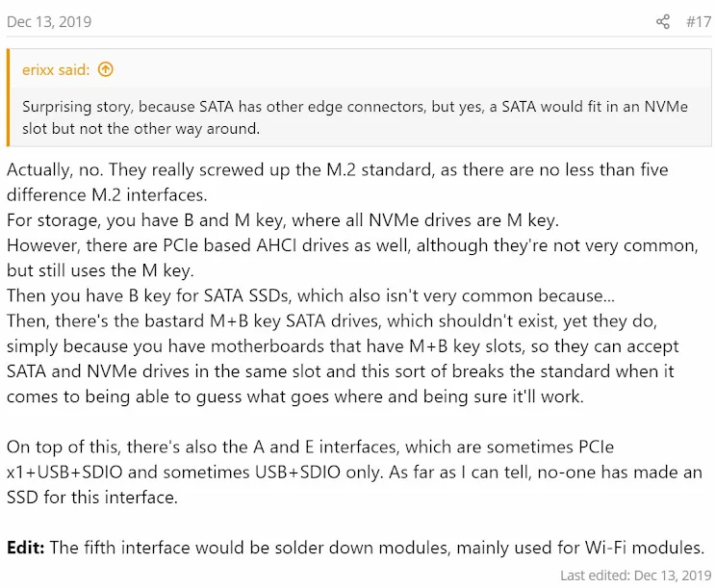Click the bold 'Edit:' label
This screenshot has height=588, width=715.
point(26,547)
